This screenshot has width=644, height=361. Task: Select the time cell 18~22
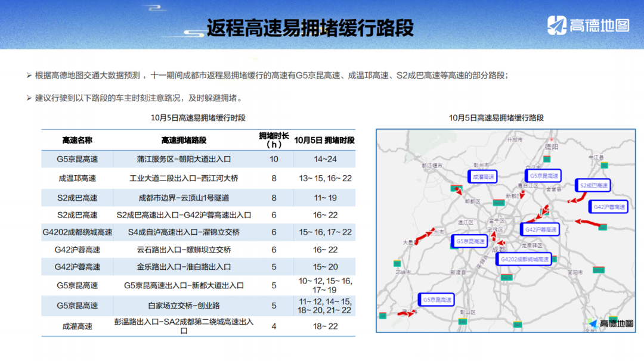point(326,326)
